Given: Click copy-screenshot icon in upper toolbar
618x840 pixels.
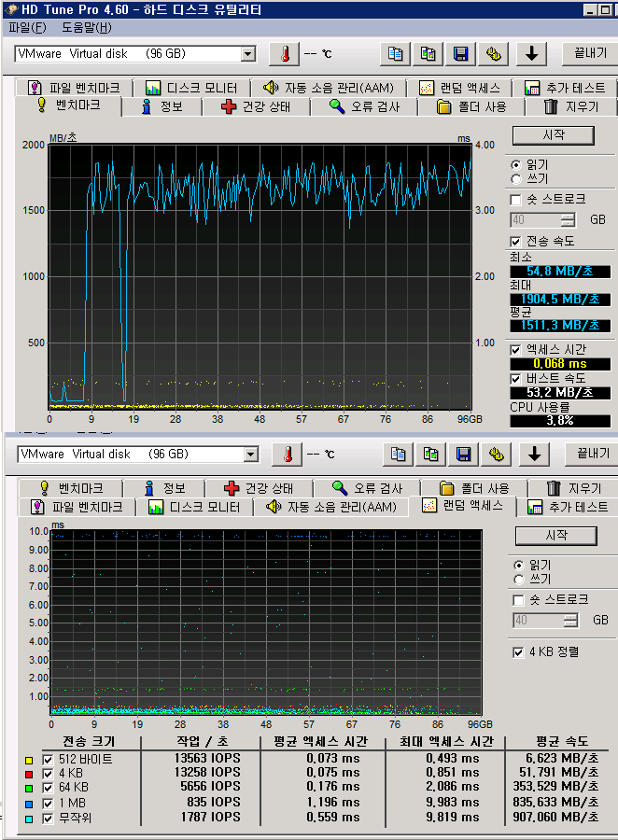Looking at the screenshot, I should click(x=428, y=54).
